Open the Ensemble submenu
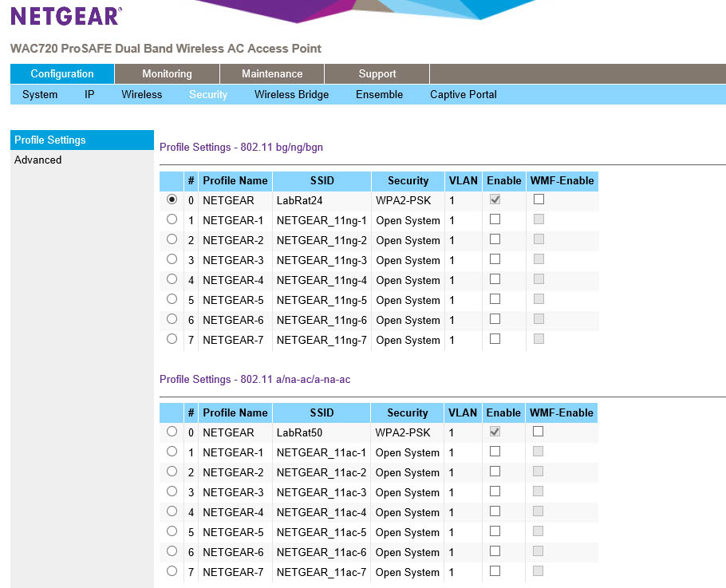726x588 pixels. click(379, 94)
